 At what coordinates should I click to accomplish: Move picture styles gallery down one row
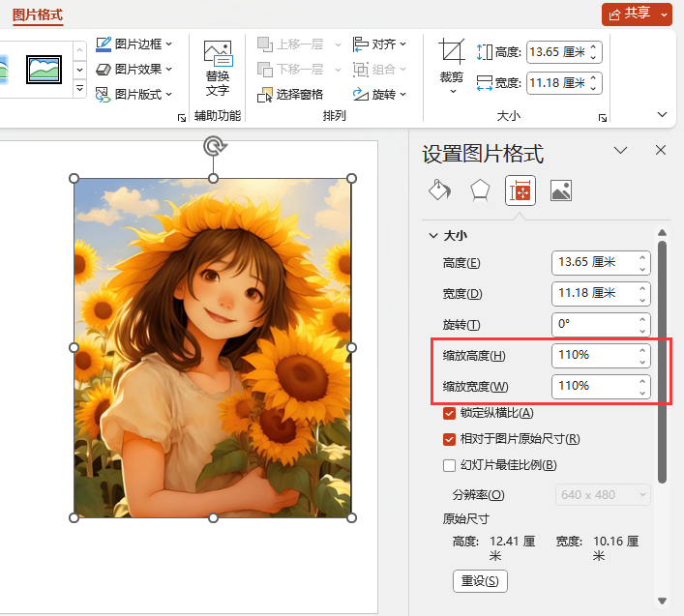pos(79,70)
